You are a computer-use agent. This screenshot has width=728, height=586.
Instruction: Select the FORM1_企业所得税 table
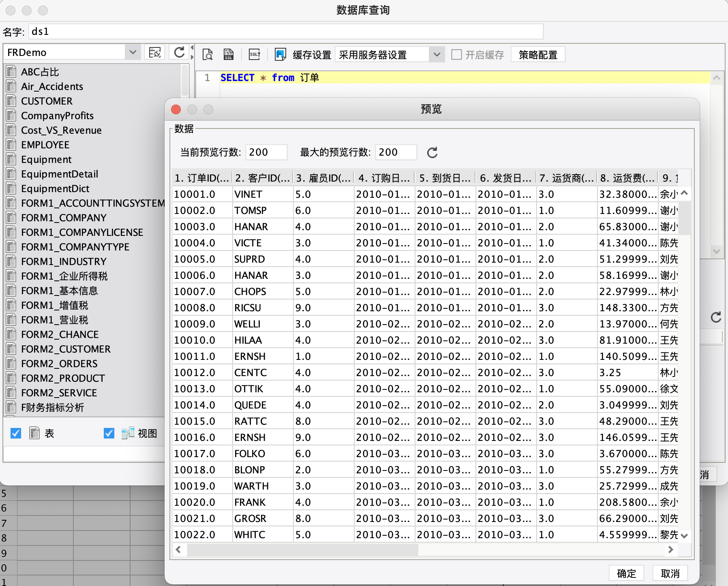tap(64, 276)
